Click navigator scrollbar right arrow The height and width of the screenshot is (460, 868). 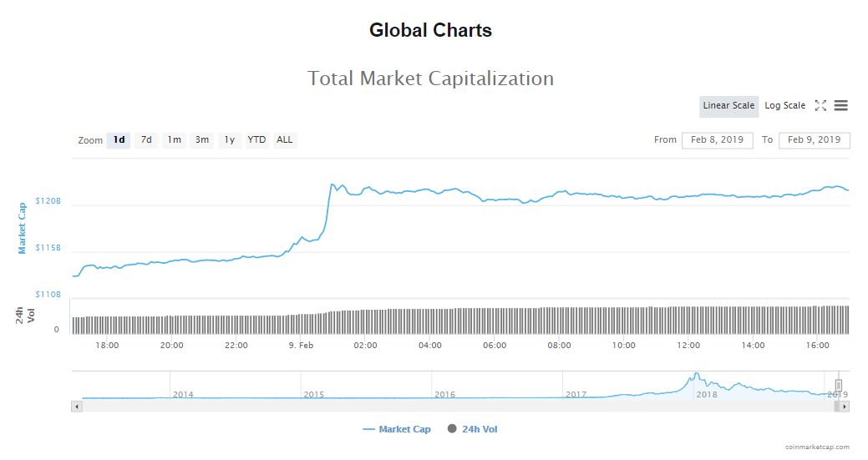(x=845, y=407)
